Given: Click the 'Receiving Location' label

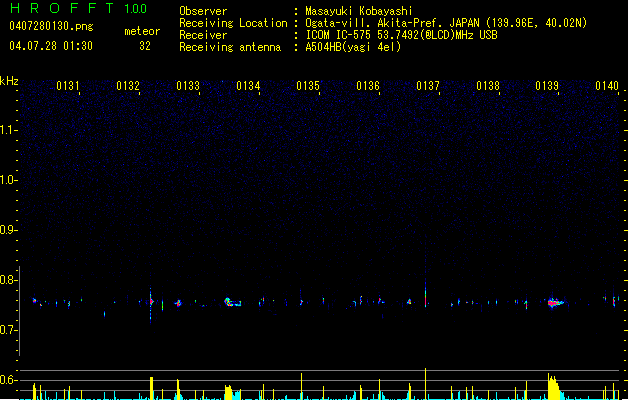Looking at the screenshot, I should click(233, 23).
